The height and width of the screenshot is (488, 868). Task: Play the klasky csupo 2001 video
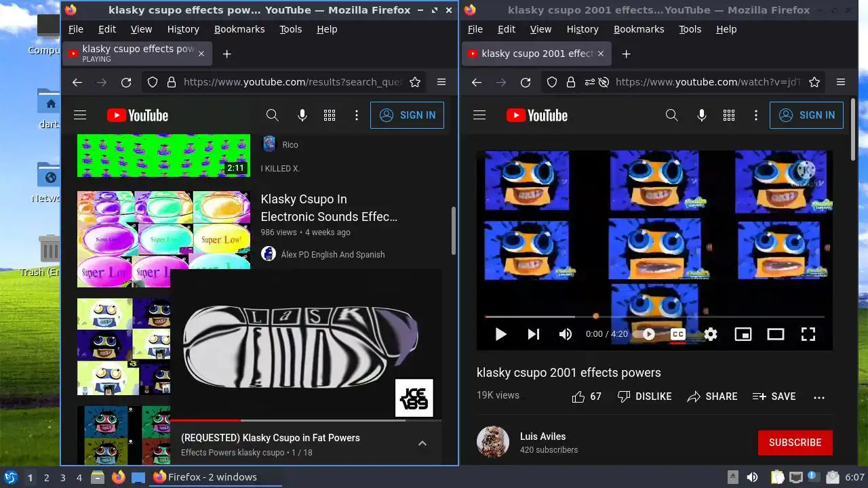point(500,334)
